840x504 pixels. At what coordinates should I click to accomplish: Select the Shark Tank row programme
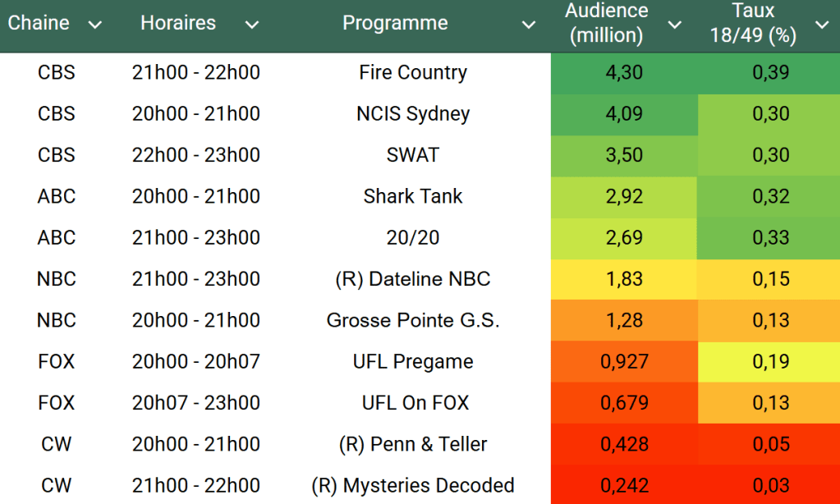click(413, 196)
